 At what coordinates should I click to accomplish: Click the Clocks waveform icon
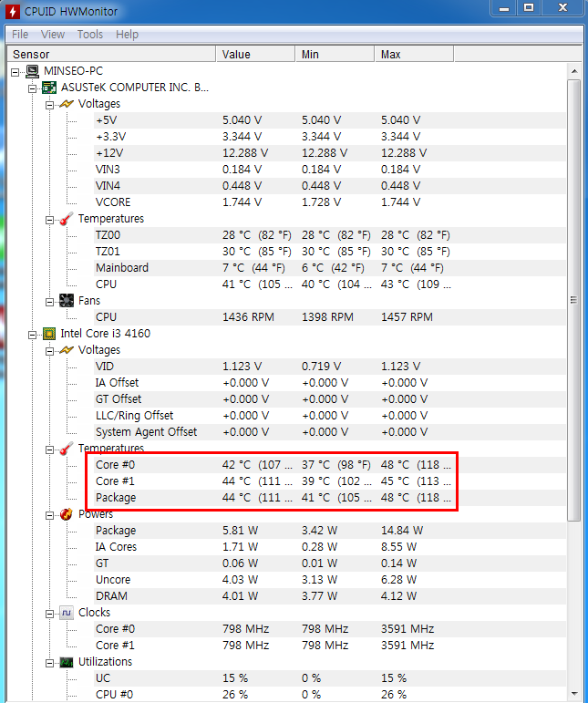(67, 613)
